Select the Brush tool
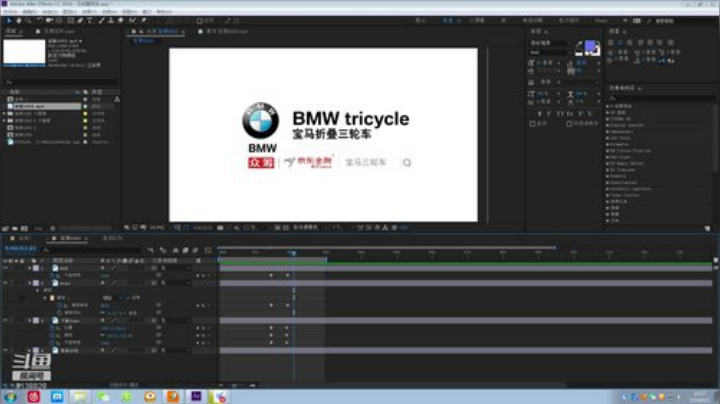Image resolution: width=720 pixels, height=404 pixels. [x=101, y=21]
